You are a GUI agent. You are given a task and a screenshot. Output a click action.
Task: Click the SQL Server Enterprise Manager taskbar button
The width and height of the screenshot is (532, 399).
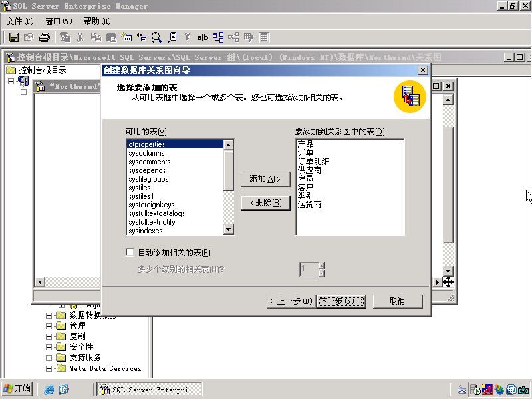tap(150, 390)
